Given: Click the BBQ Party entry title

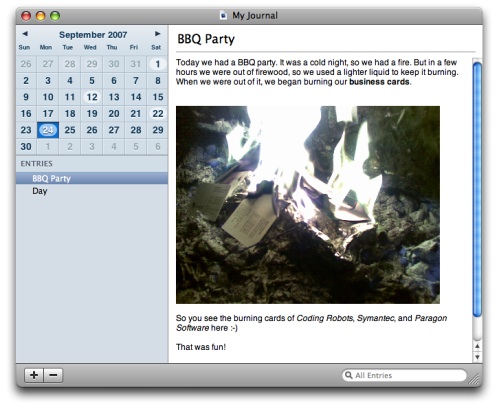Looking at the screenshot, I should [x=206, y=39].
